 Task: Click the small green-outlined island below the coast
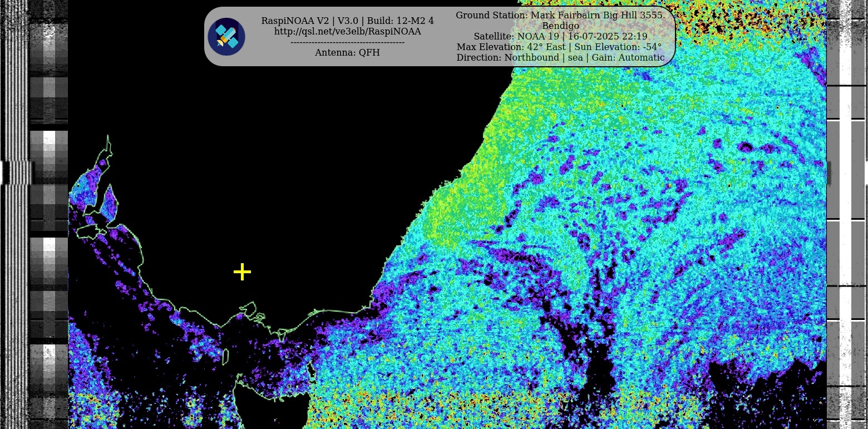225,357
